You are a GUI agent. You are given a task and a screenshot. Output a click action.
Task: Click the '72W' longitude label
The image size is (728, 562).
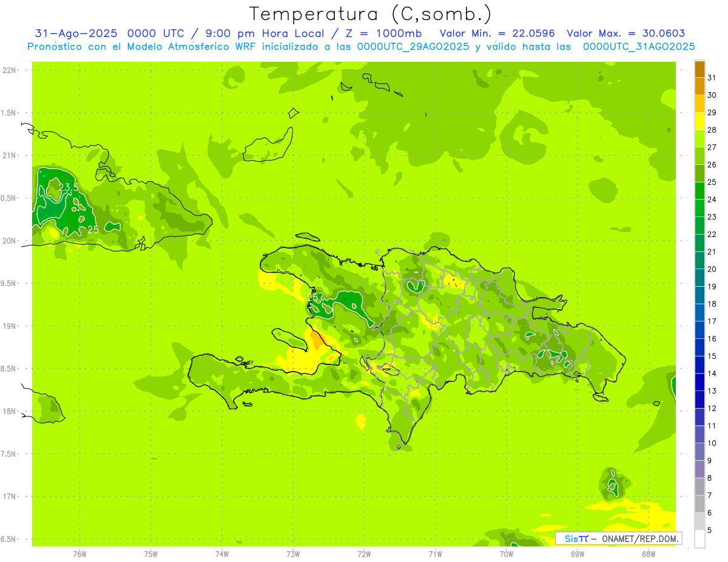pos(364,554)
